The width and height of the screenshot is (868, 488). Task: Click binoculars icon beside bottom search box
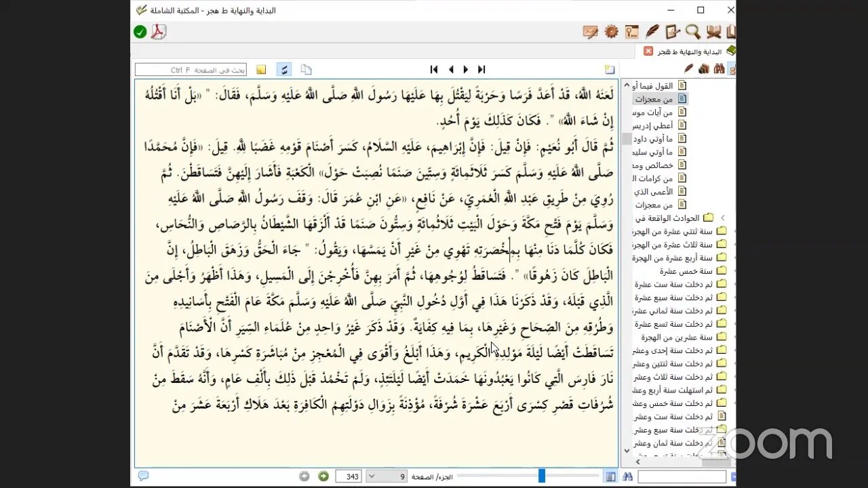627,476
